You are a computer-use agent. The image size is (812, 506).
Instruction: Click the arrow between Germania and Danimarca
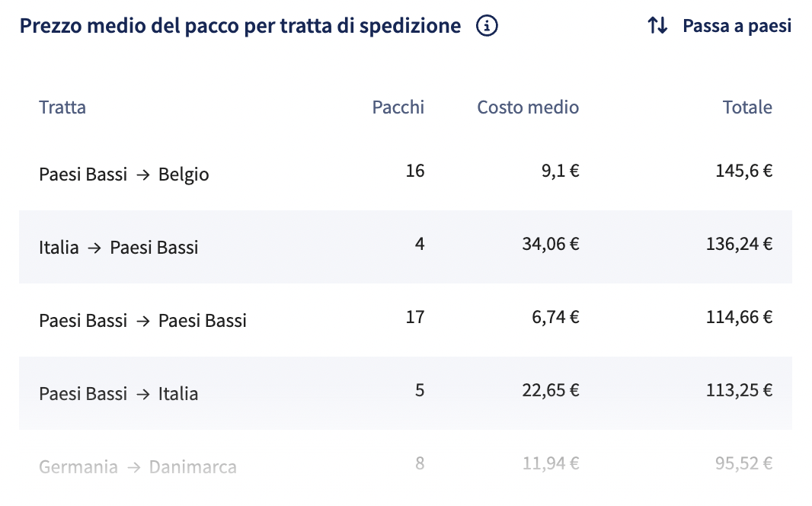133,468
